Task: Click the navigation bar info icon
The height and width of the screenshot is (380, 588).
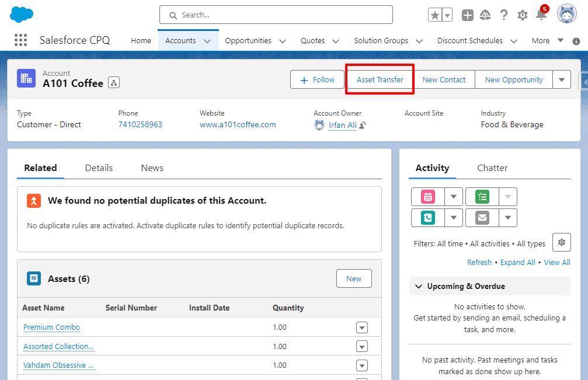Action: (x=576, y=41)
